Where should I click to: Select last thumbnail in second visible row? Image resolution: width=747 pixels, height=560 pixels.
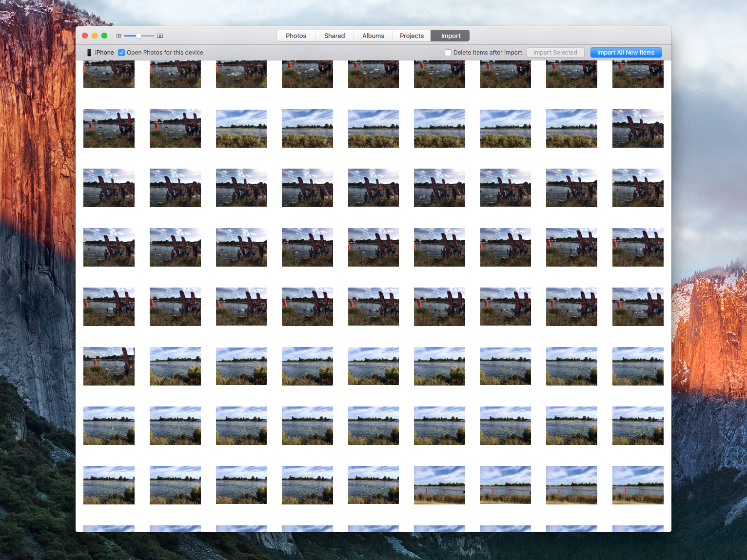click(x=638, y=129)
